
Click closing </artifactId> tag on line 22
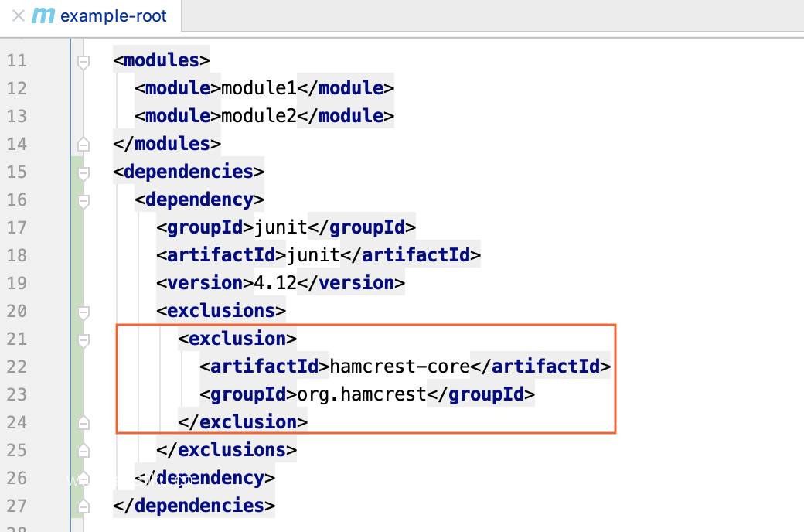pos(540,366)
